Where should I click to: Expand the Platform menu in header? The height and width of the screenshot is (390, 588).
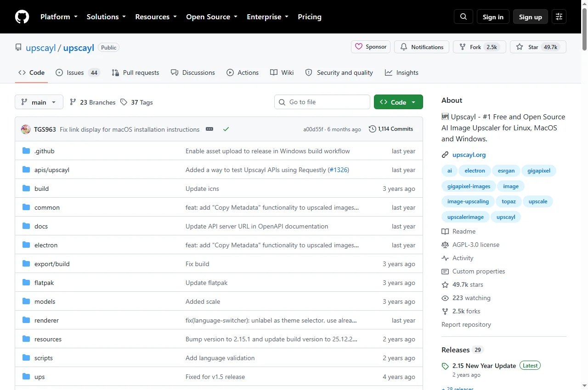[x=59, y=17]
